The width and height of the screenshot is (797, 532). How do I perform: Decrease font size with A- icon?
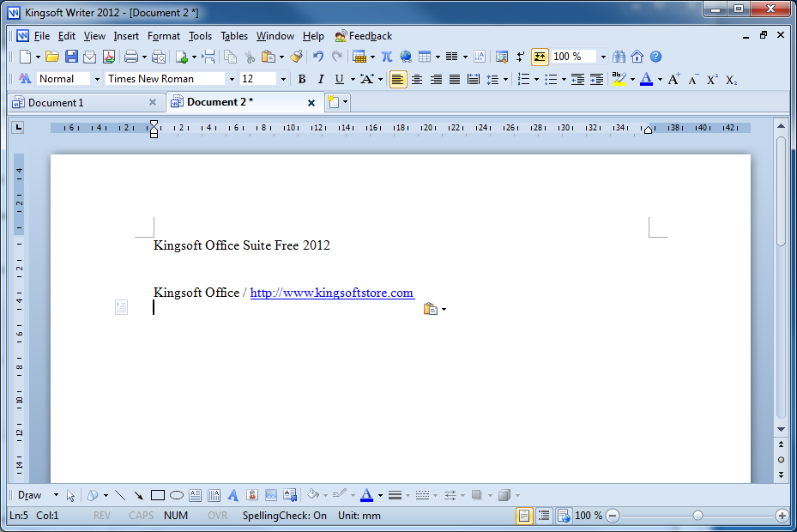[x=693, y=79]
